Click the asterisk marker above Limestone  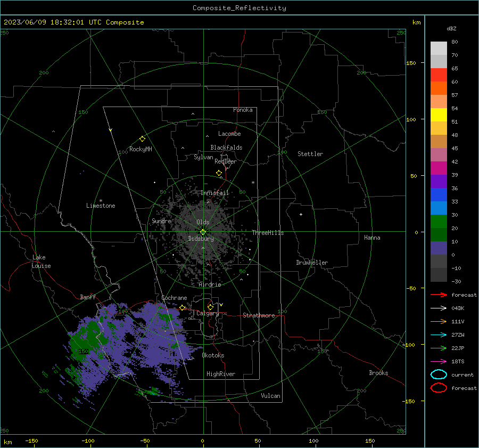coord(101,201)
